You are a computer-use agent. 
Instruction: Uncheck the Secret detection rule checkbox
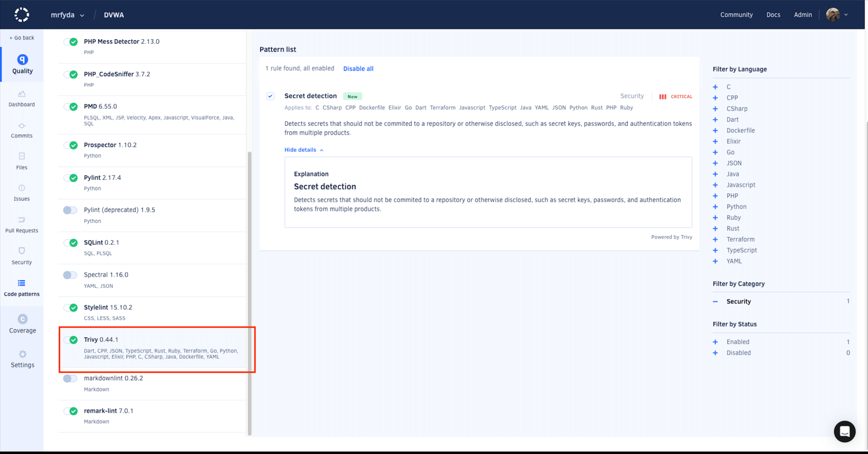[270, 96]
